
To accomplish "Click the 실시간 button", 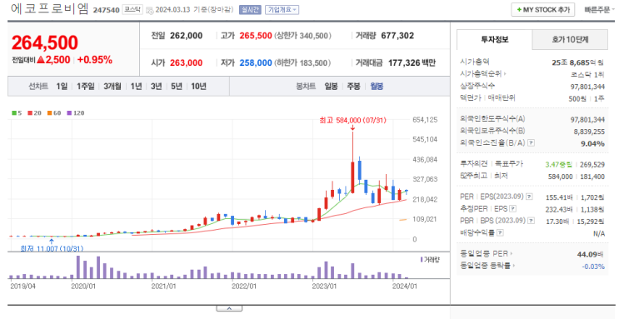I will pyautogui.click(x=250, y=10).
